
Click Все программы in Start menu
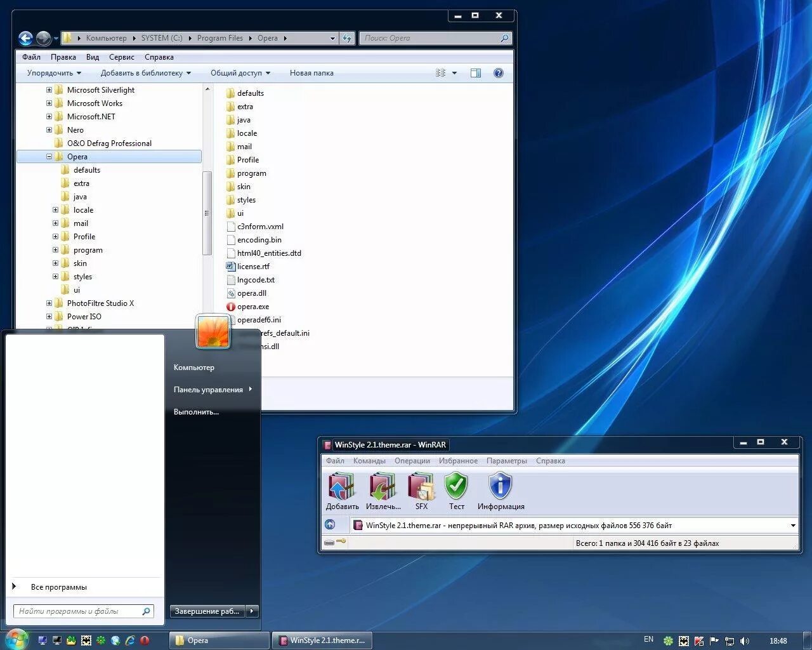click(58, 587)
